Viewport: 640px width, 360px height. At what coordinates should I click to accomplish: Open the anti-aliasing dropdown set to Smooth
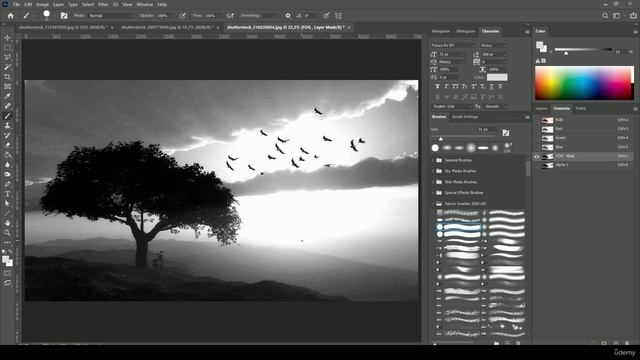pyautogui.click(x=495, y=106)
